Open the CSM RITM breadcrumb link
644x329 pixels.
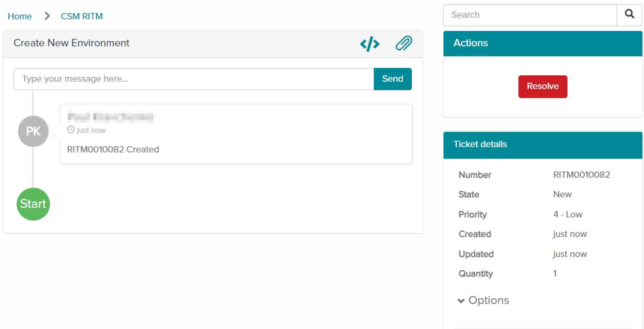pos(82,17)
